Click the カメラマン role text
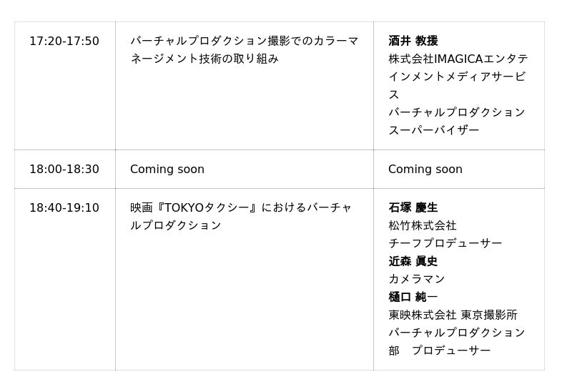Viewport: 572px width, 392px height. tap(417, 280)
